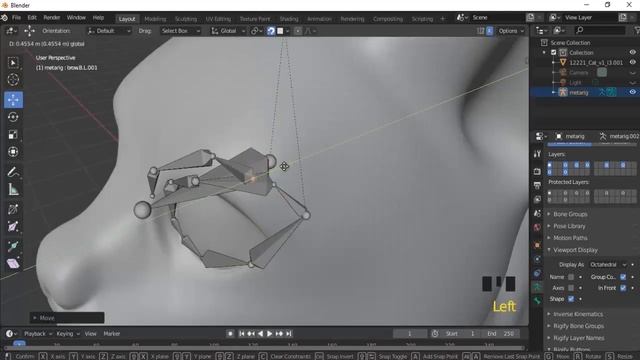Screen dimensions: 640x360
Task: Toggle snapping magnet icon
Action: tap(271, 31)
